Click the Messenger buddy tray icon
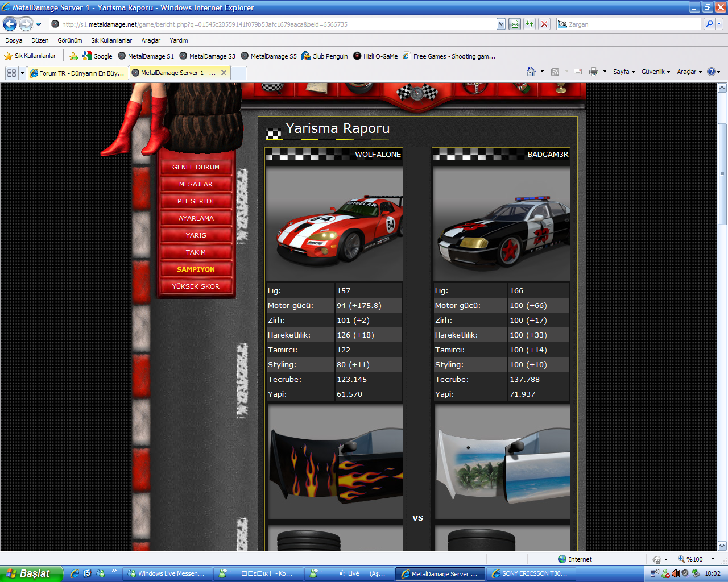Viewport: 728px width, 582px height. pyautogui.click(x=665, y=573)
